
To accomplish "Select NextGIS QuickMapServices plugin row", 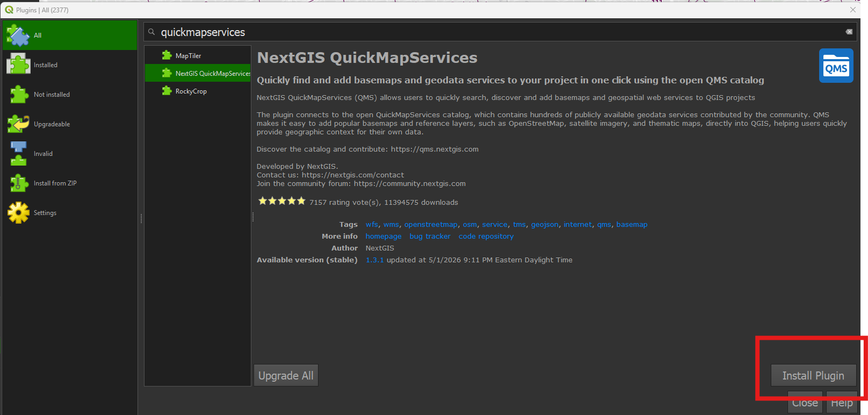I will 198,74.
